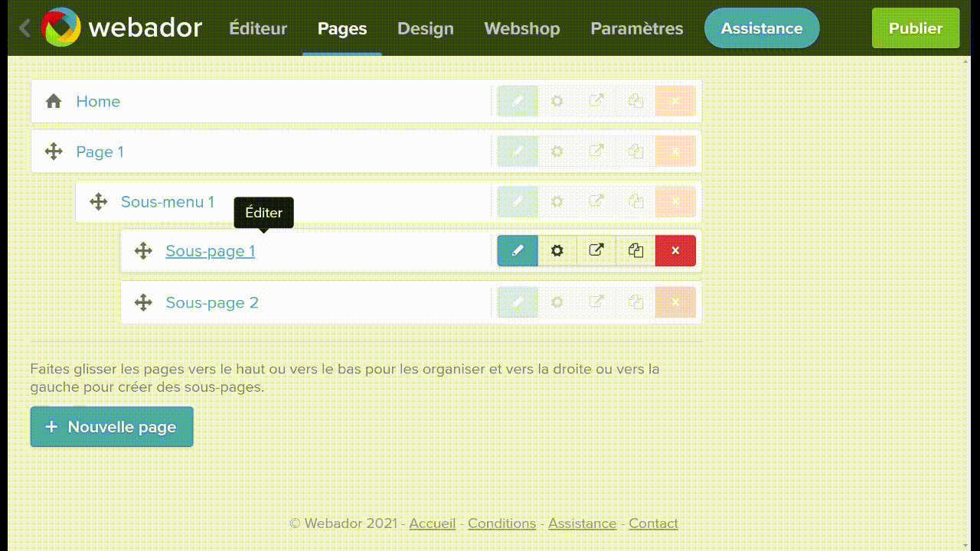
Task: Click move handle icon of Sous-page 1
Action: click(143, 251)
